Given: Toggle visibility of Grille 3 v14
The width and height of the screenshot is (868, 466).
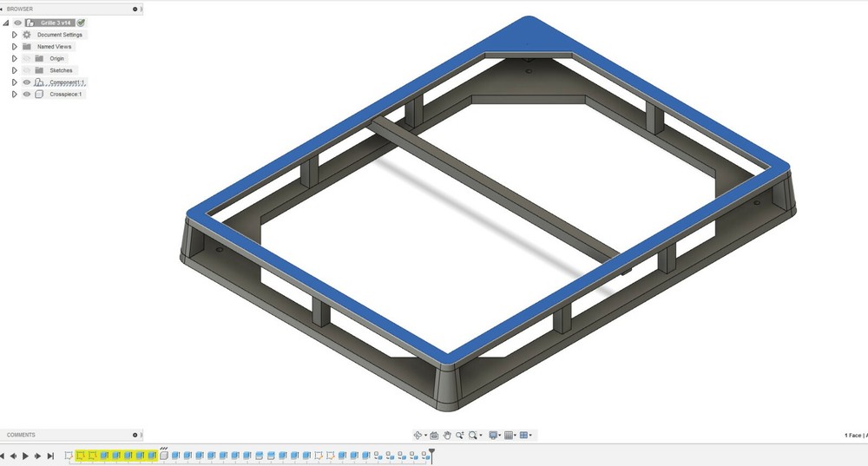Looking at the screenshot, I should click(x=17, y=23).
